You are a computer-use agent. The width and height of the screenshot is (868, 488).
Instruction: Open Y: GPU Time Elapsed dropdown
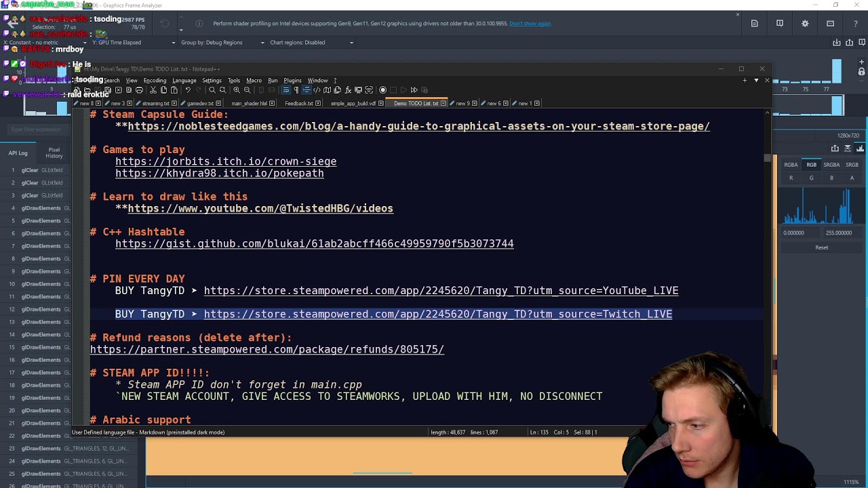(x=132, y=42)
